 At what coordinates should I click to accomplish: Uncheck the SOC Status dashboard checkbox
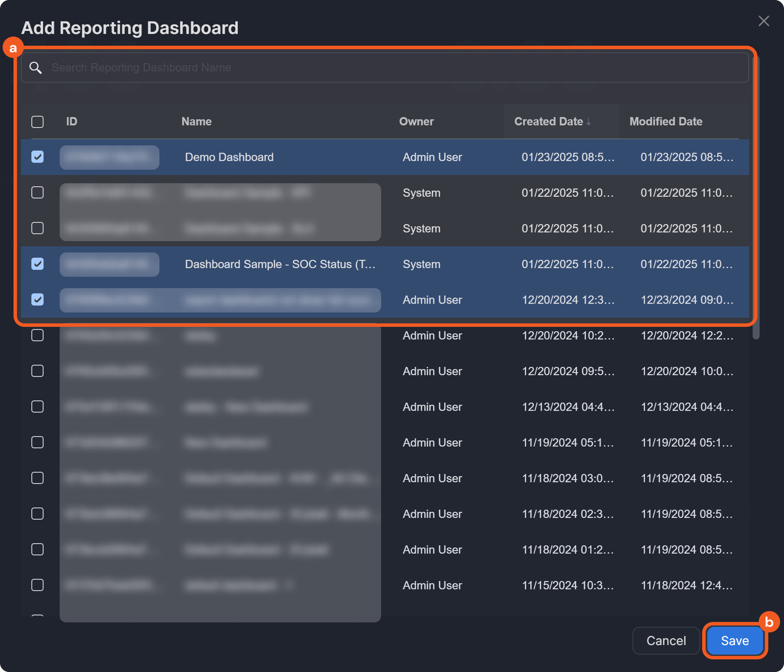click(37, 264)
